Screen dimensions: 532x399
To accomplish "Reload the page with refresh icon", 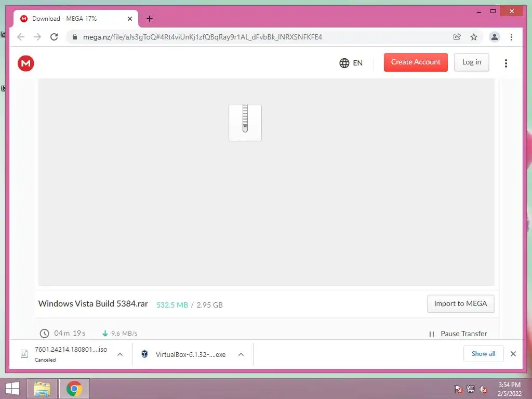I will tap(54, 37).
